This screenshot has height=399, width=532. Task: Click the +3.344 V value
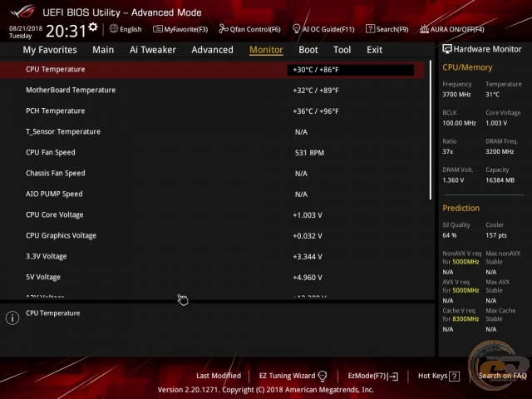308,257
